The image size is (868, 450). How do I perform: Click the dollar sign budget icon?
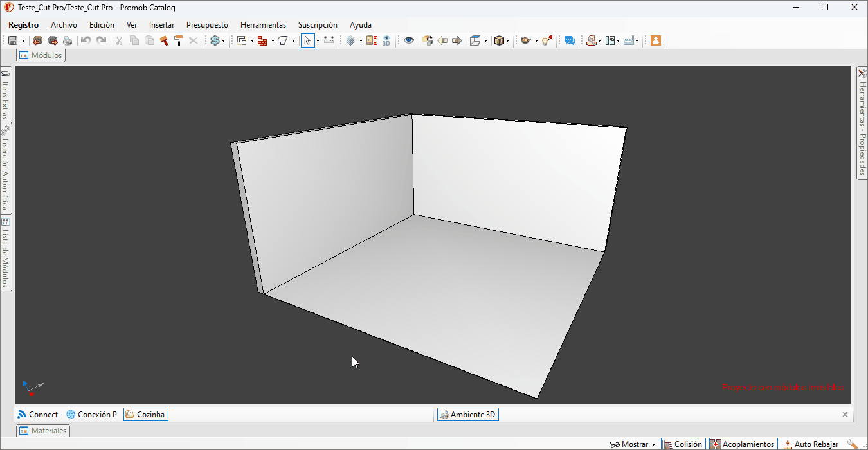pos(215,40)
